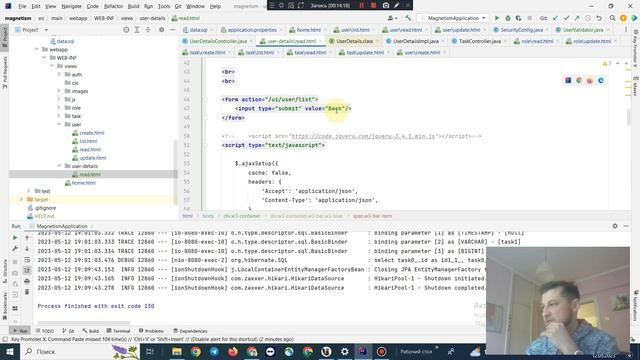
Task: Rerun application in Run panel
Action: pyautogui.click(x=15, y=238)
